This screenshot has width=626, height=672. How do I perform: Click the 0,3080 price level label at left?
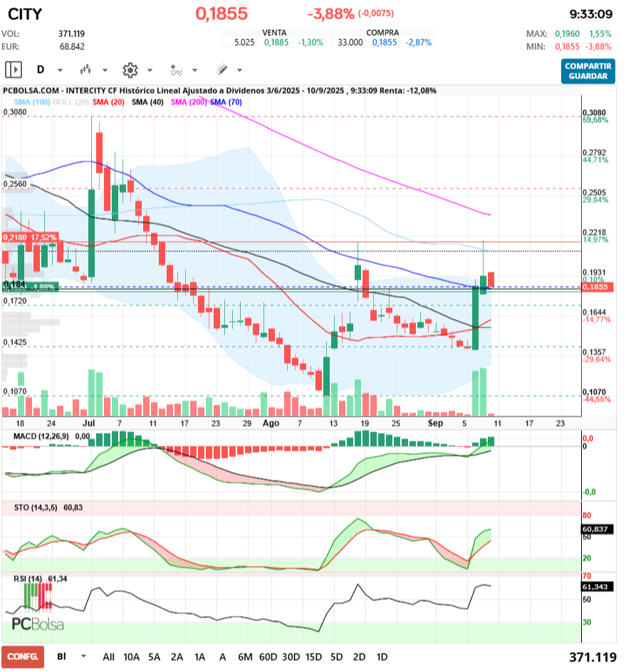click(x=15, y=112)
